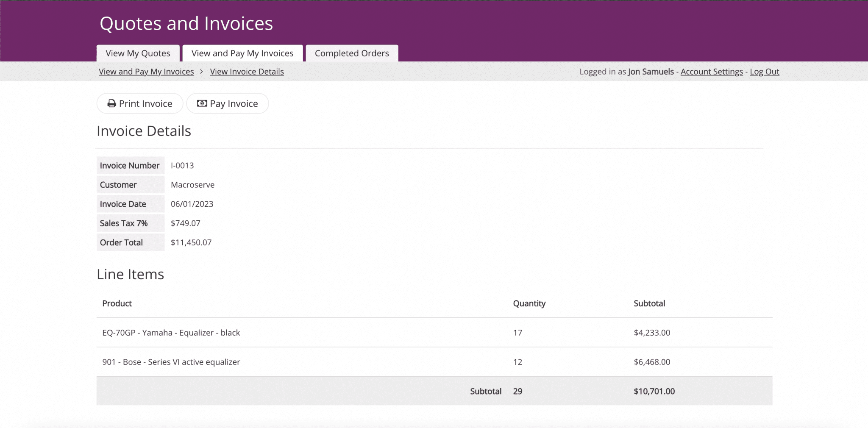868x428 pixels.
Task: Click the printer icon on Print Invoice
Action: click(x=111, y=103)
